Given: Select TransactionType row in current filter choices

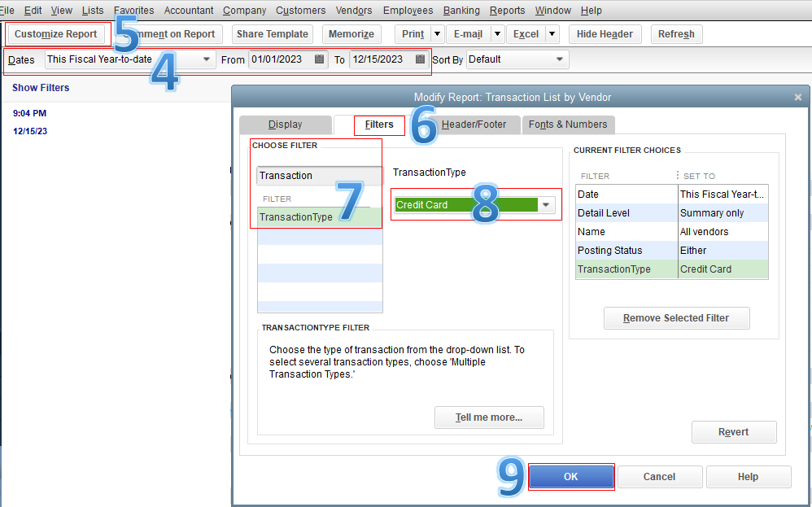Looking at the screenshot, I should coord(672,269).
